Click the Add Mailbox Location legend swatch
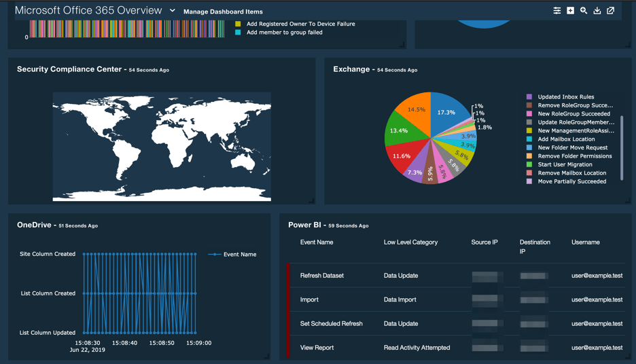Image resolution: width=636 pixels, height=364 pixels. click(529, 139)
